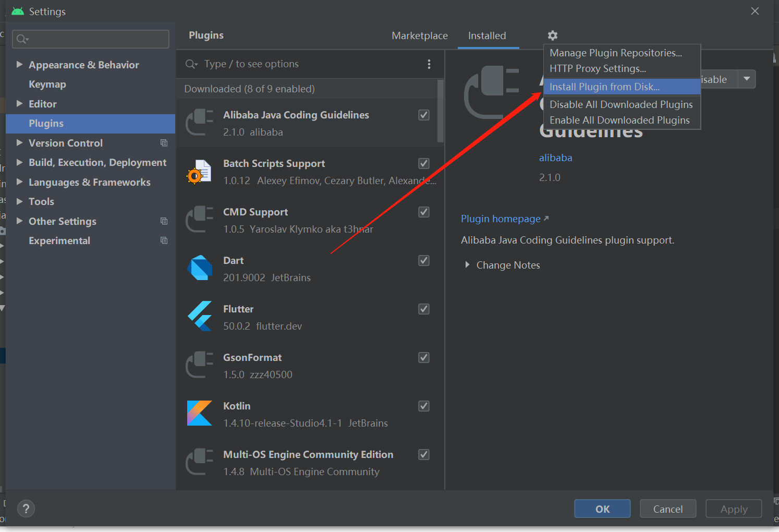Screen dimensions: 779x532
Task: Click the 'Downloaded (8 of 9 enabled)' header
Action: coord(249,89)
